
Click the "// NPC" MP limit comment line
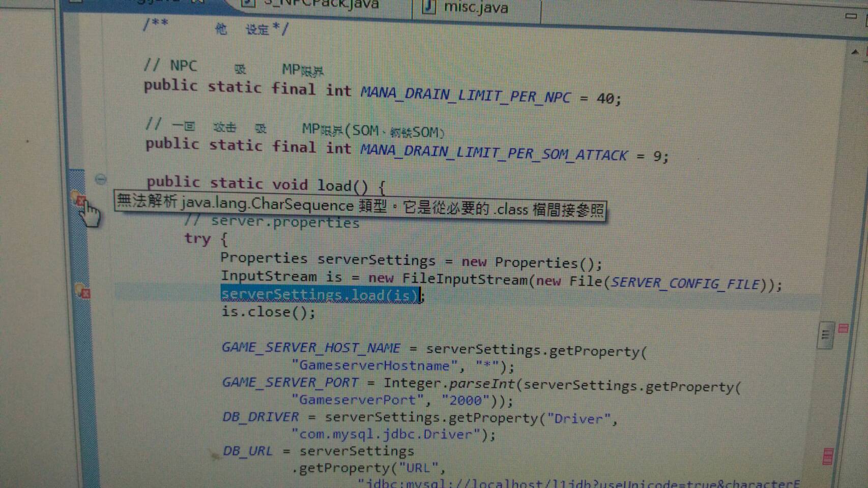coord(234,67)
